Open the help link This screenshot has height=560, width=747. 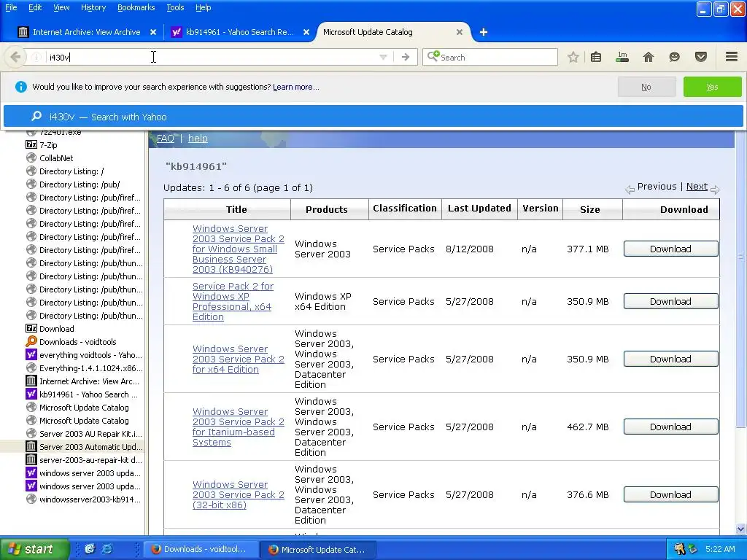[198, 138]
